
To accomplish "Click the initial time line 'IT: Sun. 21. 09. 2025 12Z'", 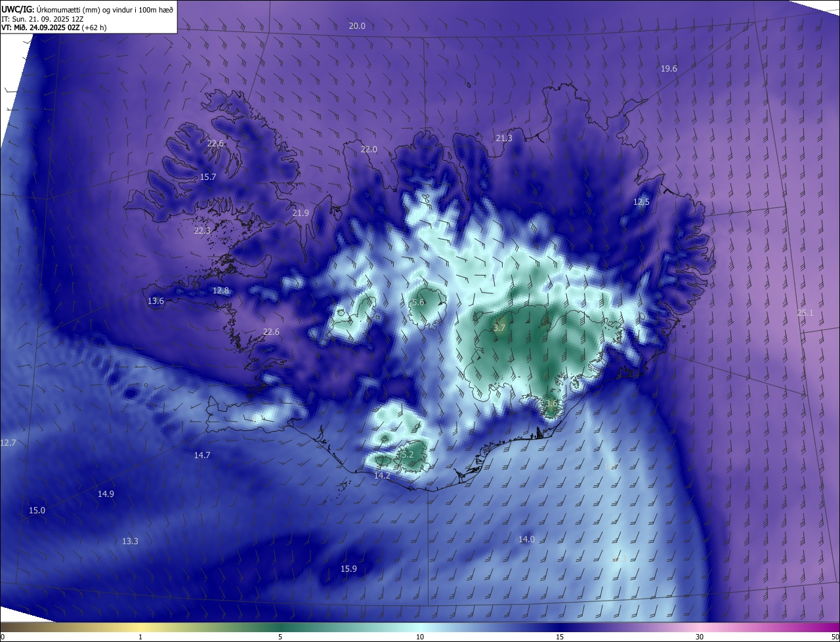I will (43, 19).
